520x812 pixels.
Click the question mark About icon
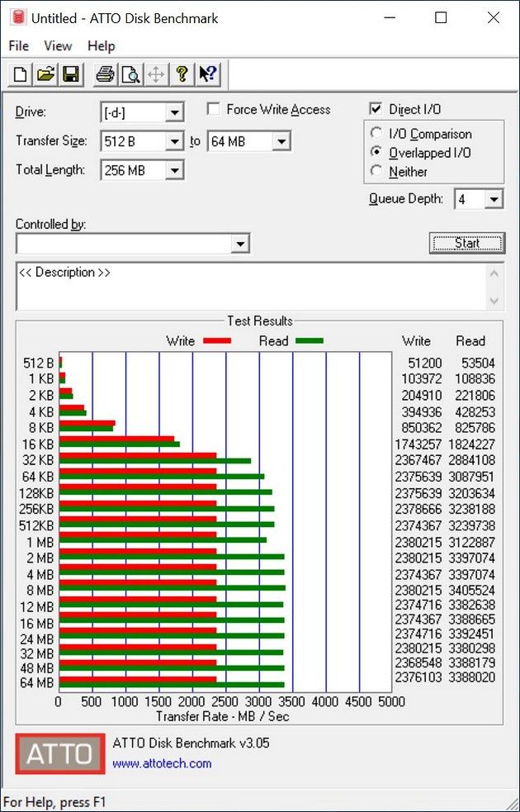[x=181, y=74]
